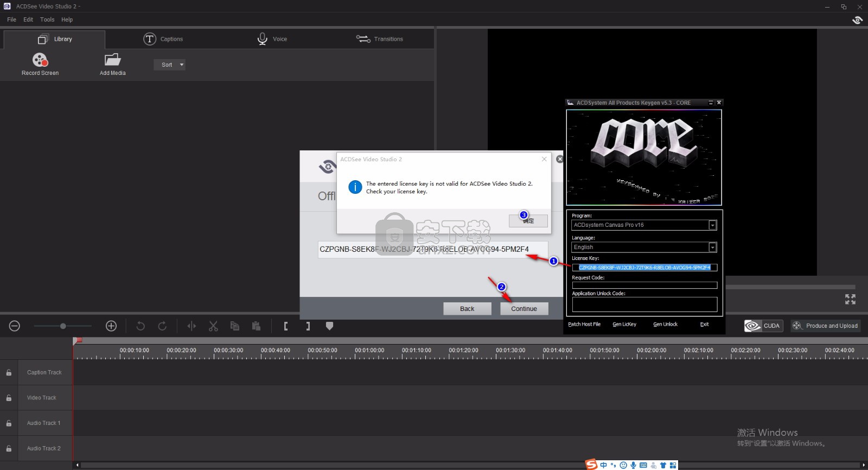This screenshot has width=868, height=470.
Task: Add a marker with the marker icon
Action: tap(329, 326)
